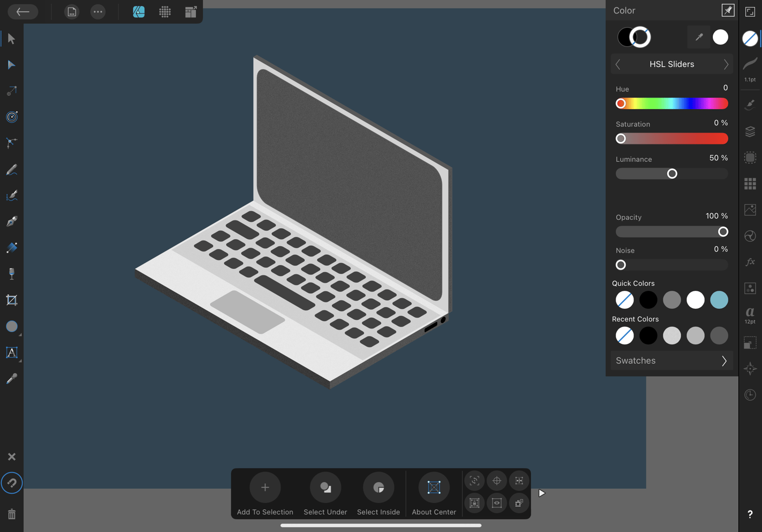
Task: Tap the X deselect icon
Action: coord(11,457)
